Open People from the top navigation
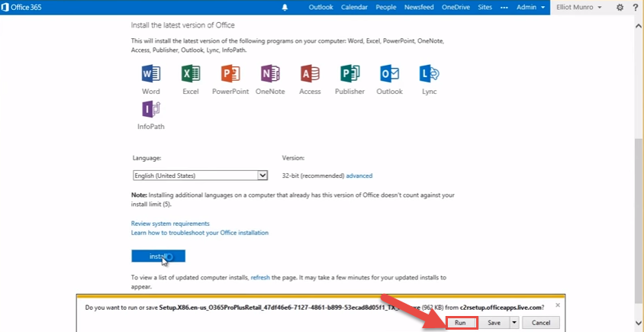Screen dimensions: 644x332 [385, 7]
